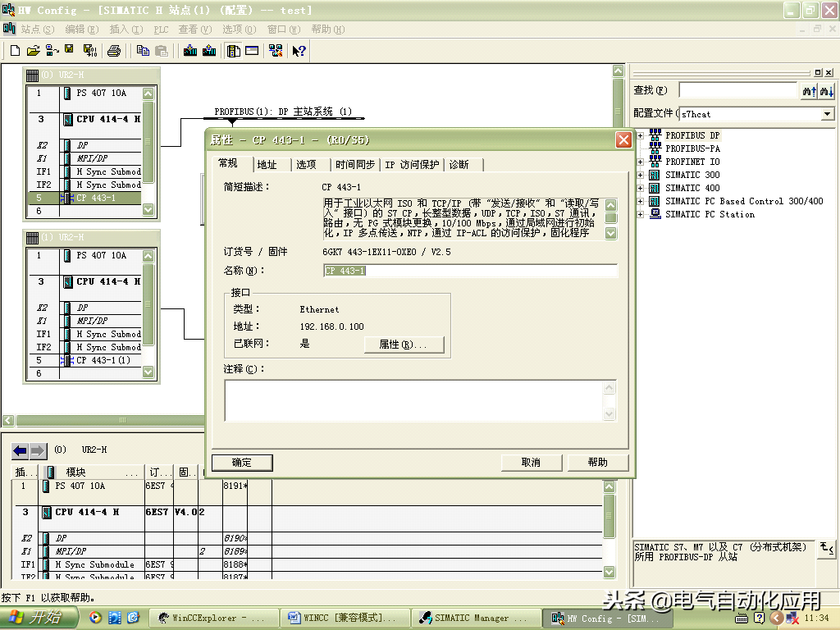The height and width of the screenshot is (630, 840).
Task: Click the Print toolbar icon
Action: (x=114, y=51)
